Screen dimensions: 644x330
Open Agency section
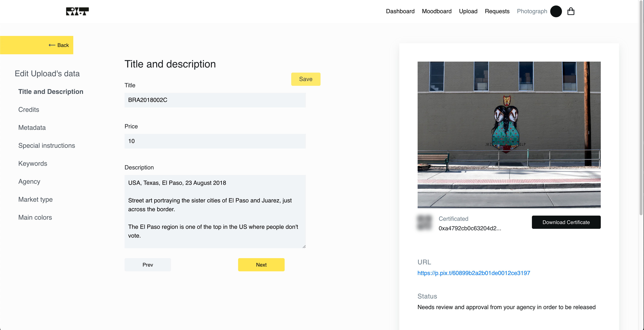coord(29,181)
